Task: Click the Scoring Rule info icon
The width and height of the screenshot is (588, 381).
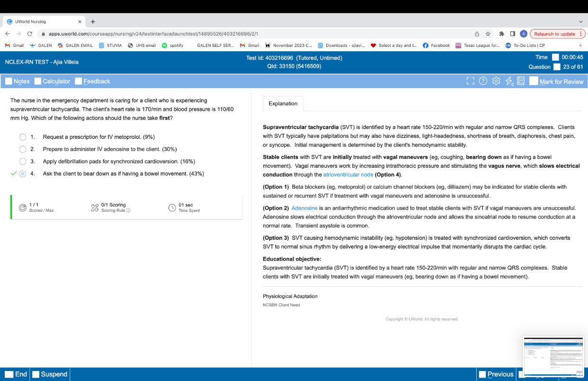Action: [128, 210]
